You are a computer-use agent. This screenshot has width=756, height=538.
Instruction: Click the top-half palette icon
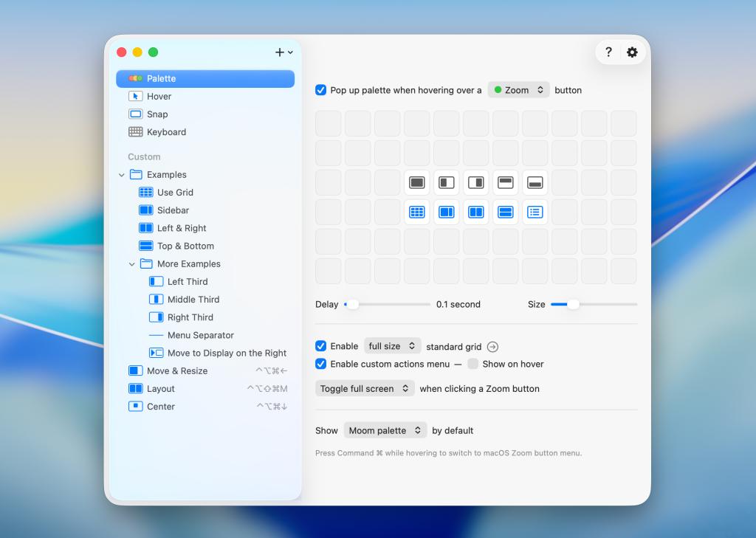click(506, 182)
